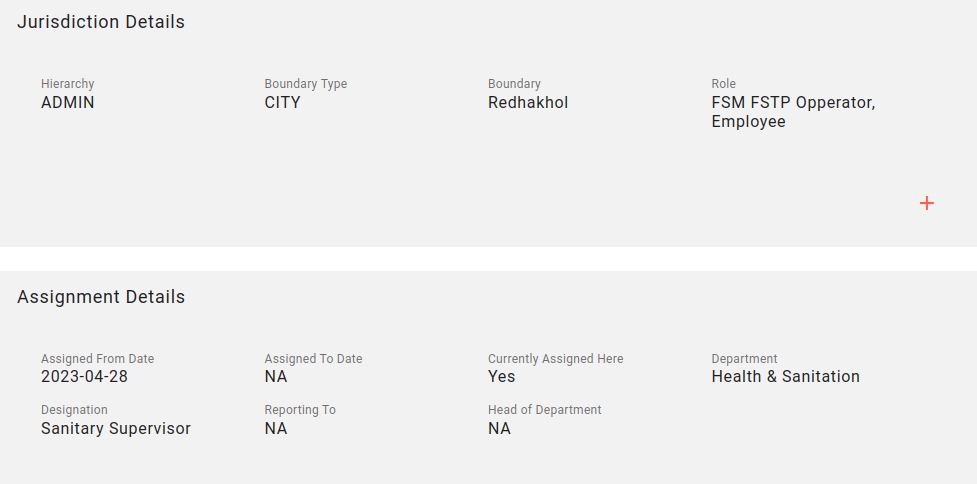Click the Department field label
This screenshot has height=484, width=977.
coord(744,359)
